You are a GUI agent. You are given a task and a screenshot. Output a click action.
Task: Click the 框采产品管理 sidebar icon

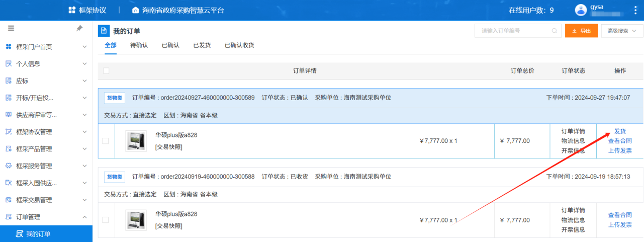pyautogui.click(x=8, y=149)
